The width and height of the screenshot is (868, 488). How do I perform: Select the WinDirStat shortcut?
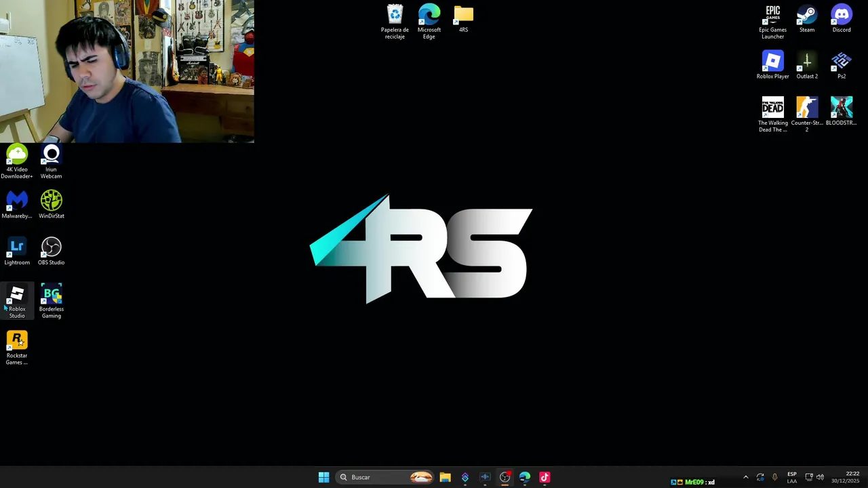coord(51,205)
